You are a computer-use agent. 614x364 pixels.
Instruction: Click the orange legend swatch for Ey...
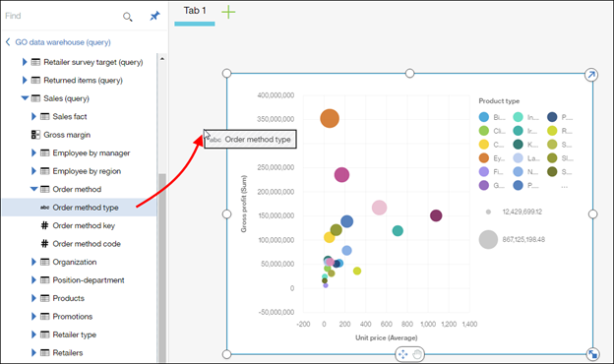coord(484,157)
